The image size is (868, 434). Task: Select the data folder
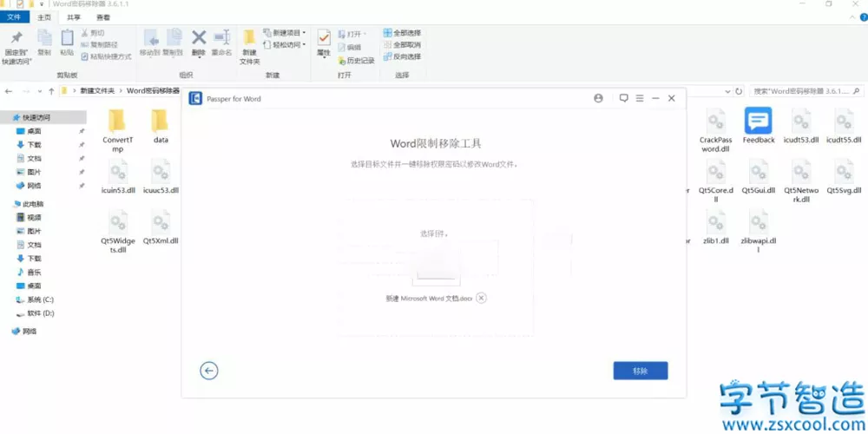click(161, 126)
